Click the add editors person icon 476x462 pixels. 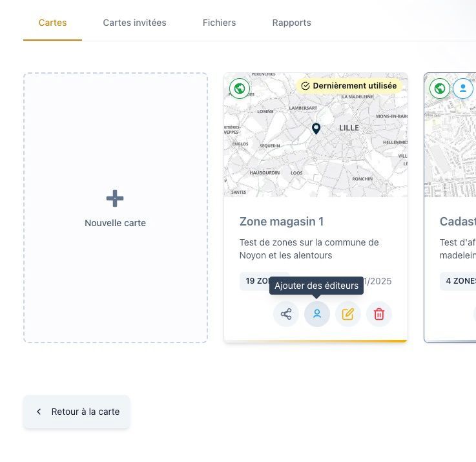tap(316, 314)
